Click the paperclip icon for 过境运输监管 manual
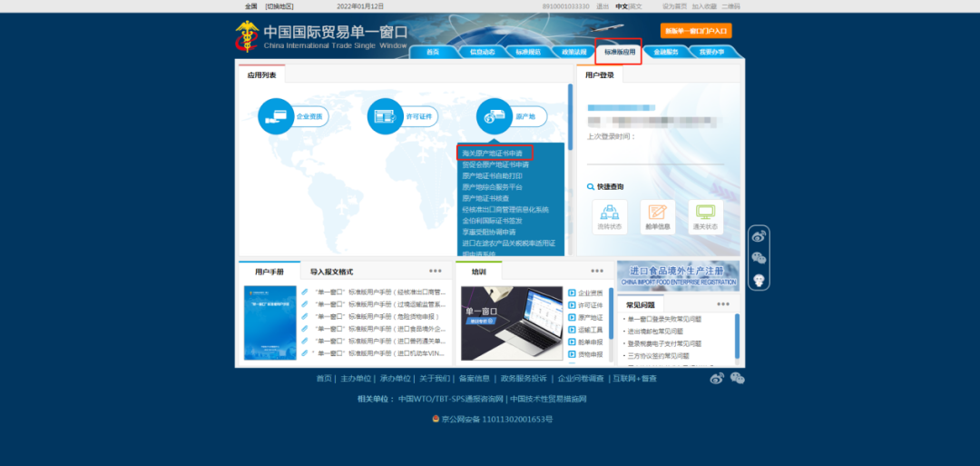Screen dimensions: 980x466 click(304, 304)
